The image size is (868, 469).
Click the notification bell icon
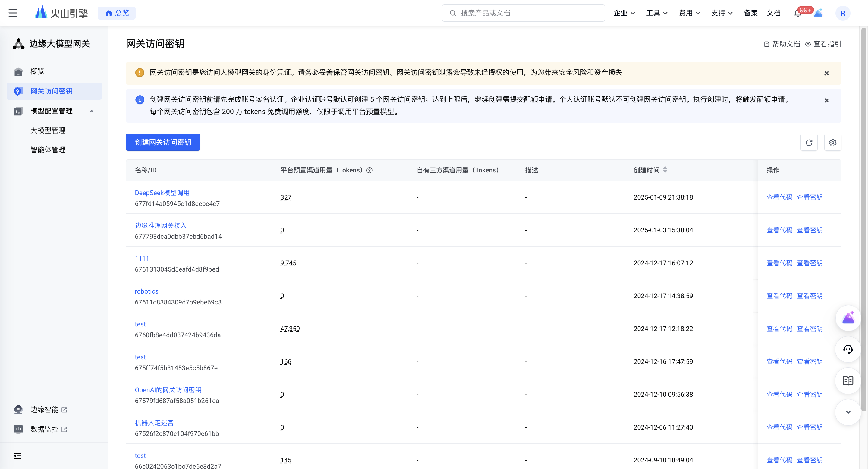click(797, 14)
